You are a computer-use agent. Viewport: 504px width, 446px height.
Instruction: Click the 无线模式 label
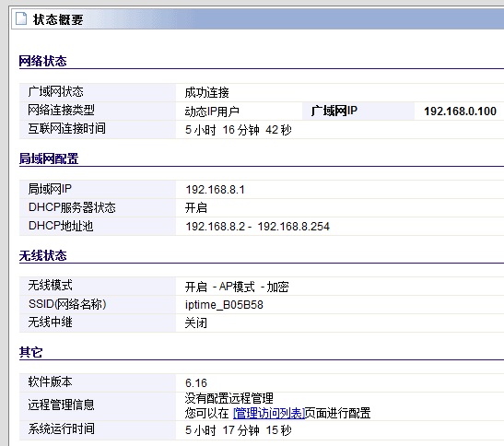pyautogui.click(x=50, y=286)
